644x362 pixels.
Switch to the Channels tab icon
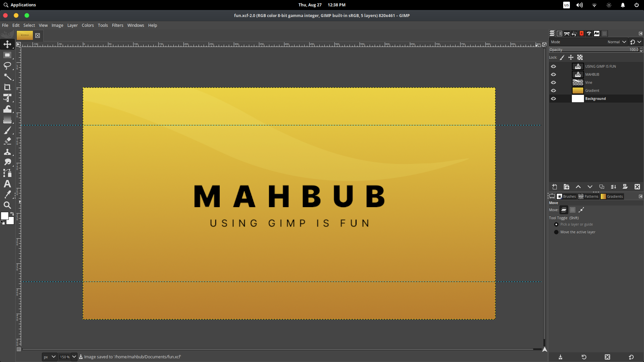click(x=559, y=34)
